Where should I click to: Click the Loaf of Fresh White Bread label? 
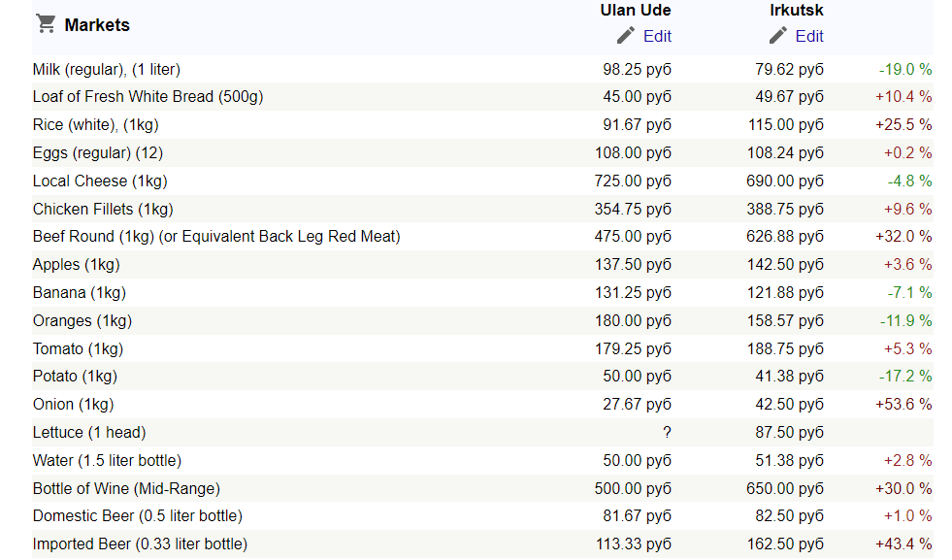click(x=148, y=97)
